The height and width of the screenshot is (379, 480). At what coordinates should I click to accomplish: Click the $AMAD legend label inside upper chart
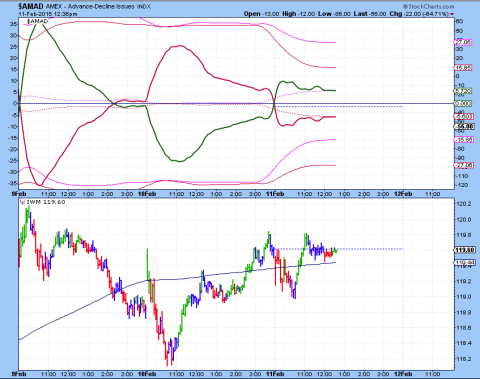tap(37, 21)
